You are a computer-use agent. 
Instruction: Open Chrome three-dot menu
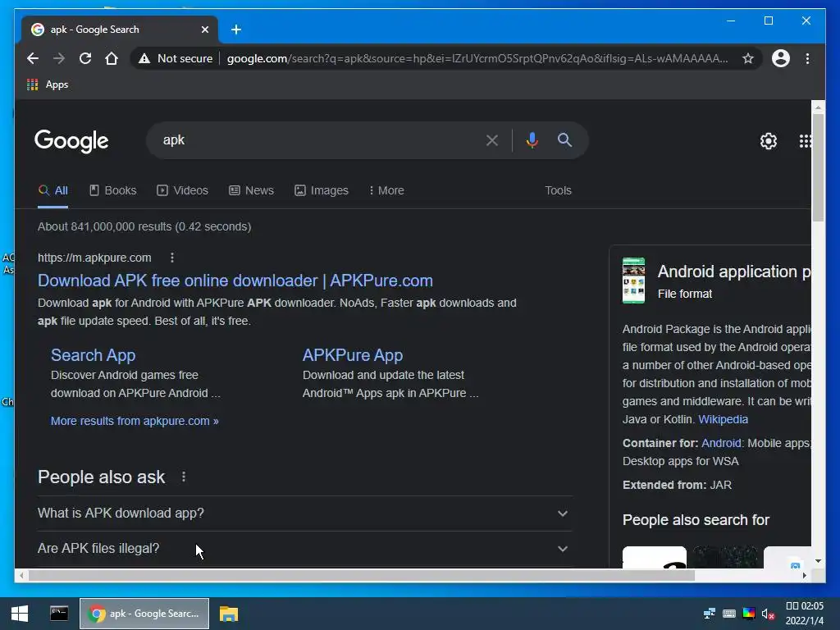click(x=807, y=58)
